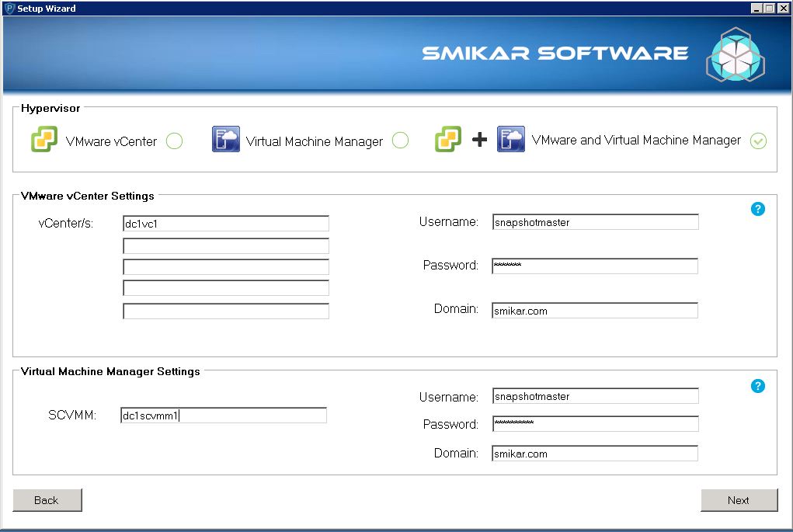The image size is (793, 532).
Task: Focus the vCenter Username field
Action: click(595, 222)
